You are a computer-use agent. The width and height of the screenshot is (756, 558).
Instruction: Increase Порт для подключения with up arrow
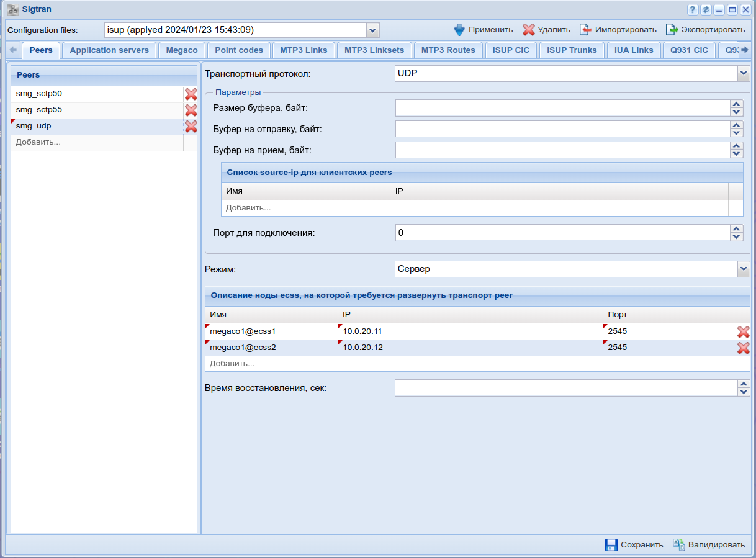coord(737,228)
